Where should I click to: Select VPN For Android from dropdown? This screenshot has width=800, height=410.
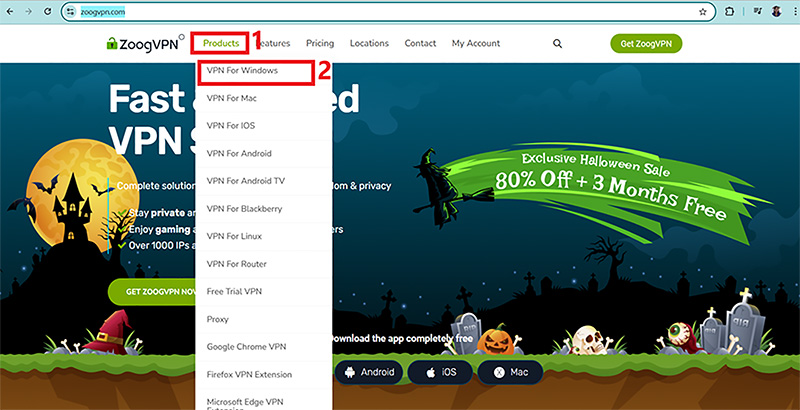[x=263, y=153]
